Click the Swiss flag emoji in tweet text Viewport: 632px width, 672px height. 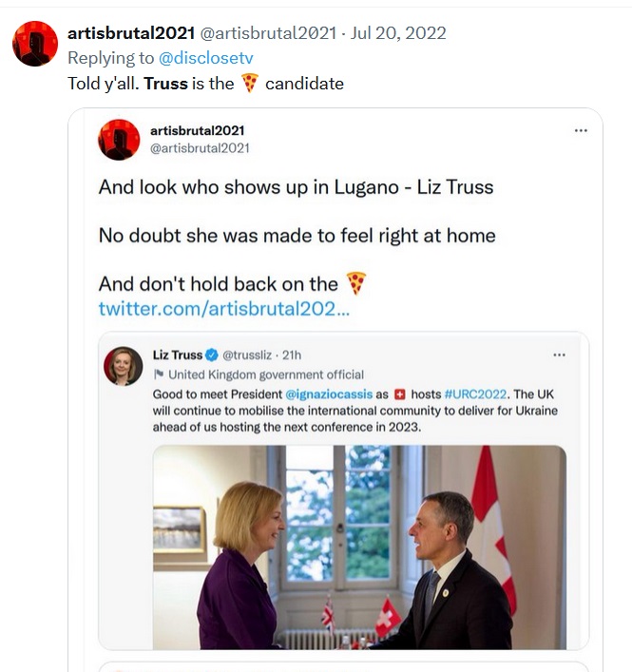pos(400,394)
